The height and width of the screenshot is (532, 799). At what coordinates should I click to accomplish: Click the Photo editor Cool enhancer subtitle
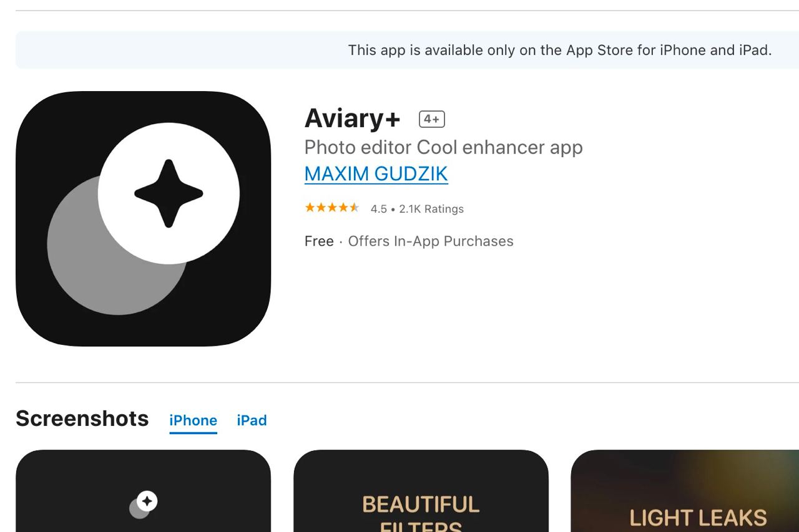pos(443,147)
